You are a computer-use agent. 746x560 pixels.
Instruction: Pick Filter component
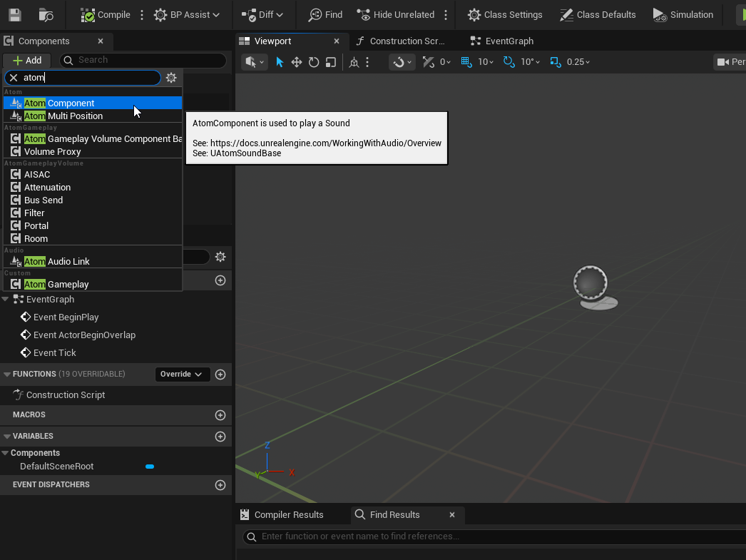[93, 213]
